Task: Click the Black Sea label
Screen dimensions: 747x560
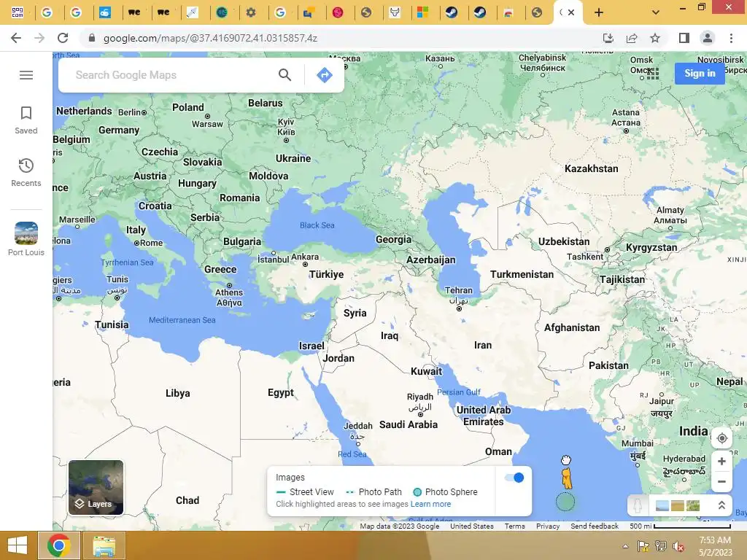Action: (x=317, y=225)
